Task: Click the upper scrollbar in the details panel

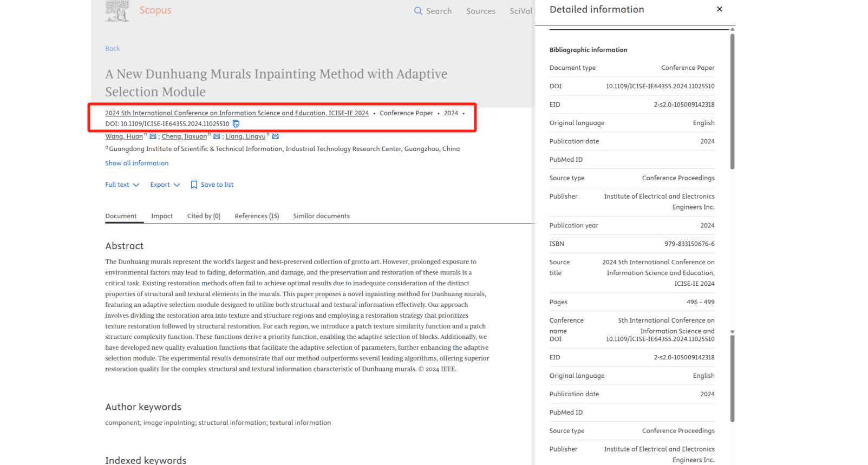Action: [732, 102]
